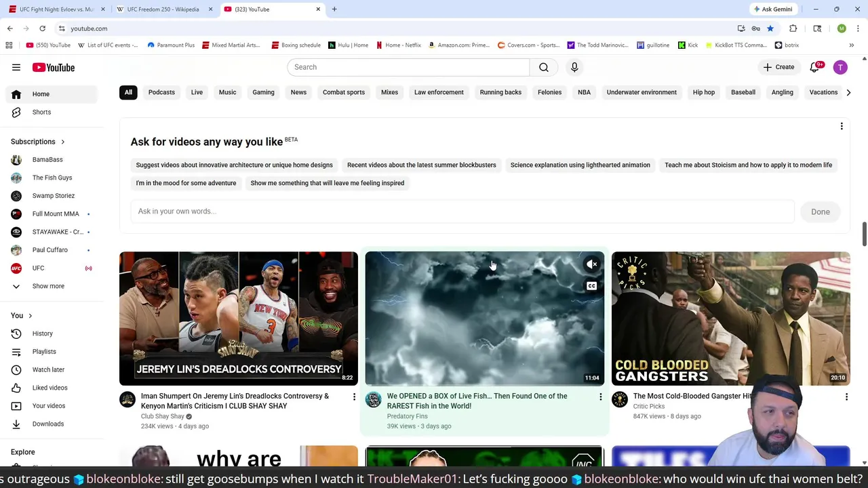Image resolution: width=868 pixels, height=488 pixels.
Task: Open the browser extensions puzzle icon
Action: click(793, 28)
